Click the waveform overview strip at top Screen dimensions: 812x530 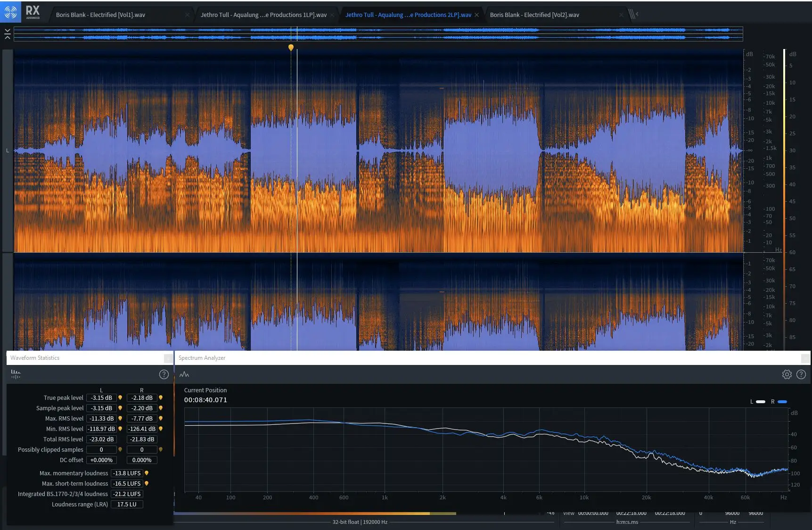(x=378, y=34)
